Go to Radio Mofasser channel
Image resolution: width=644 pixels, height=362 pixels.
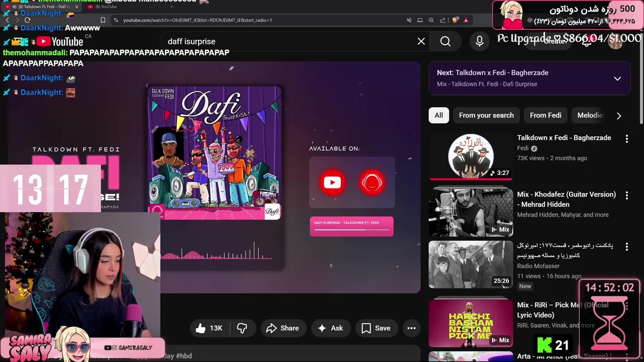point(538,266)
